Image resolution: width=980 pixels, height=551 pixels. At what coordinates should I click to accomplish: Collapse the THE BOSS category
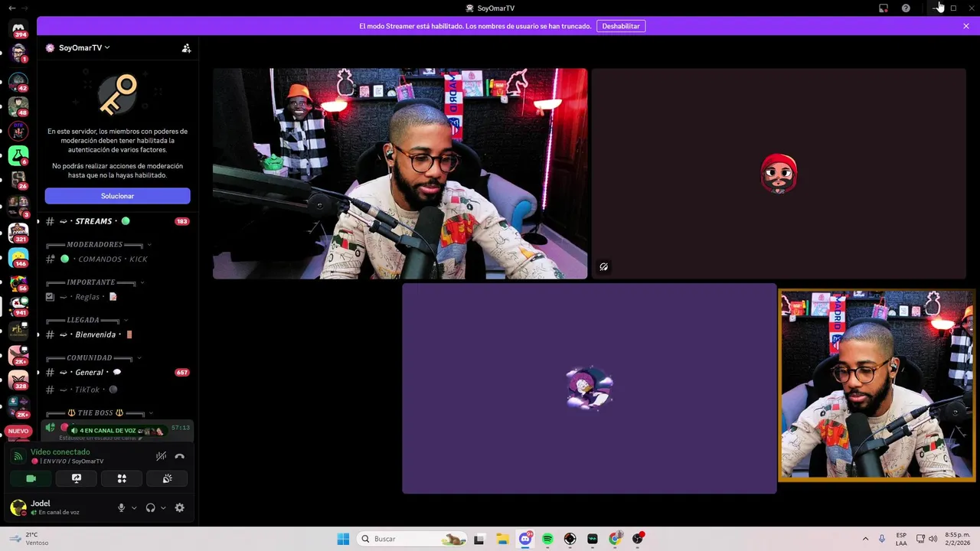click(100, 413)
